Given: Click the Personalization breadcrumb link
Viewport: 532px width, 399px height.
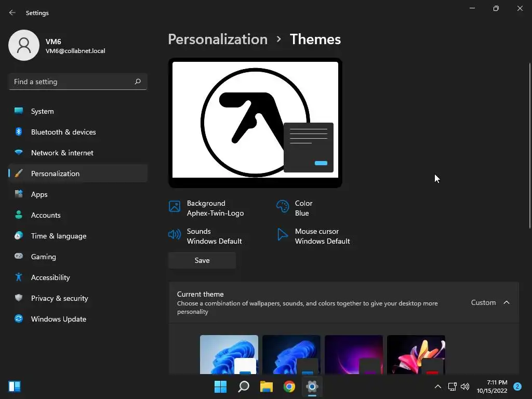Looking at the screenshot, I should 218,39.
